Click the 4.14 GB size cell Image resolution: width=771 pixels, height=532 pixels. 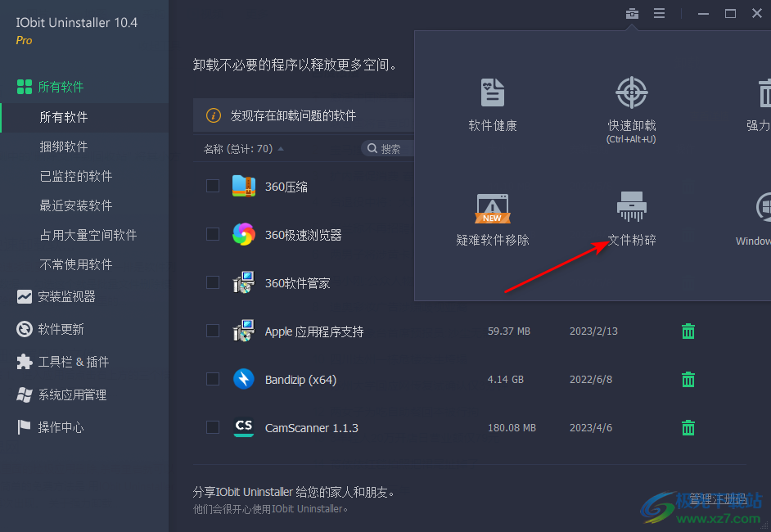point(506,380)
